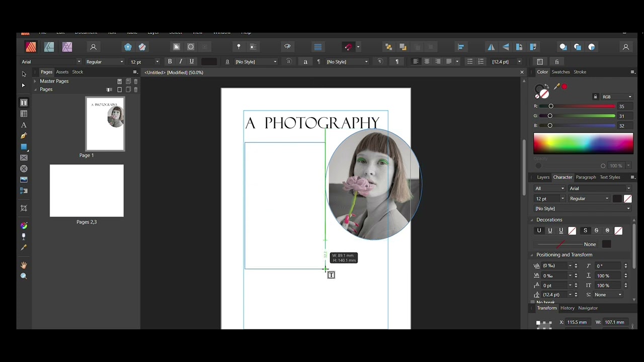The height and width of the screenshot is (362, 644).
Task: Select Page 1 thumbnail
Action: pyautogui.click(x=105, y=124)
